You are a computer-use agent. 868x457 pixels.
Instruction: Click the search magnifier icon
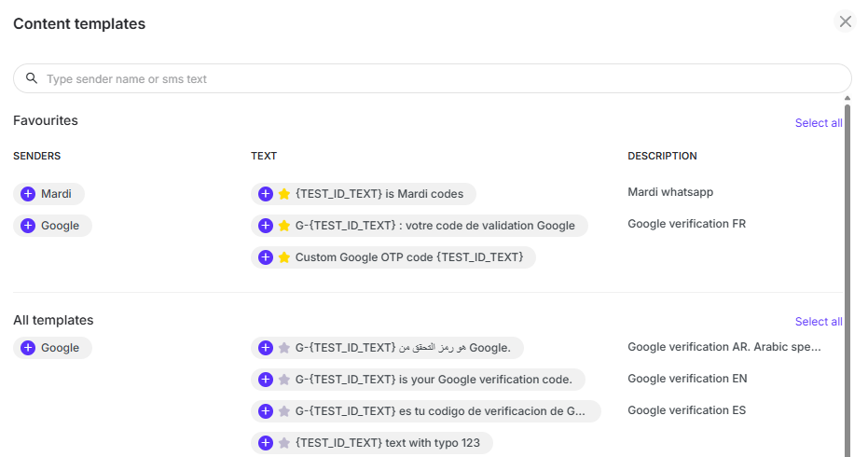coord(32,79)
